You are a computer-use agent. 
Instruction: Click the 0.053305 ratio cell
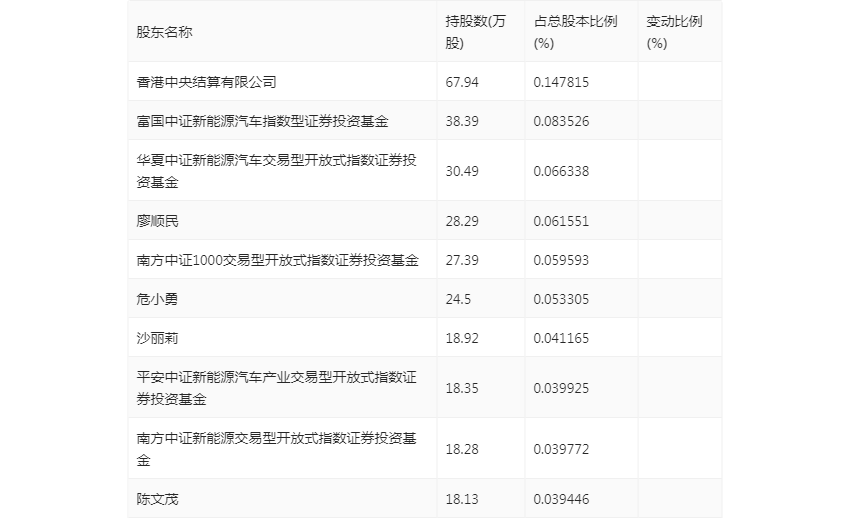[x=561, y=299]
